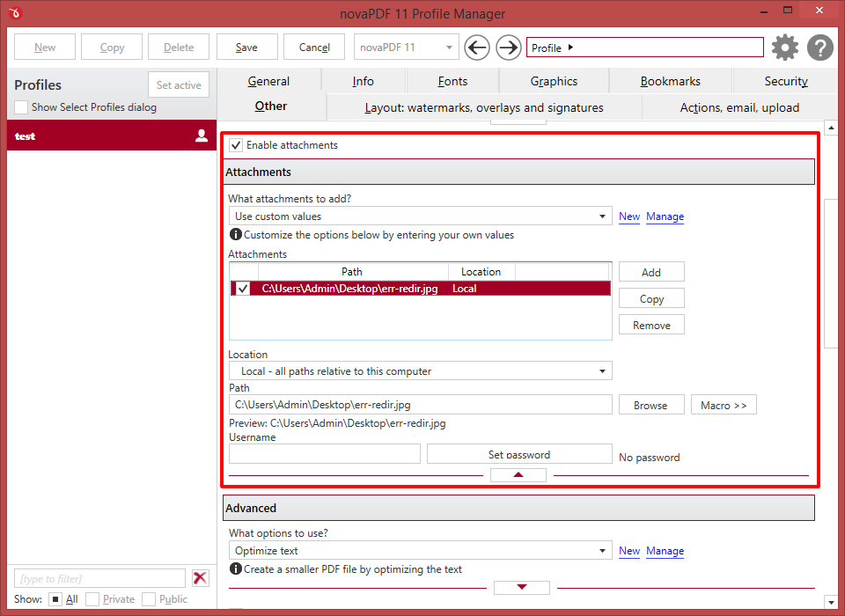
Task: Focus the type to filter profiles field
Action: tap(99, 578)
